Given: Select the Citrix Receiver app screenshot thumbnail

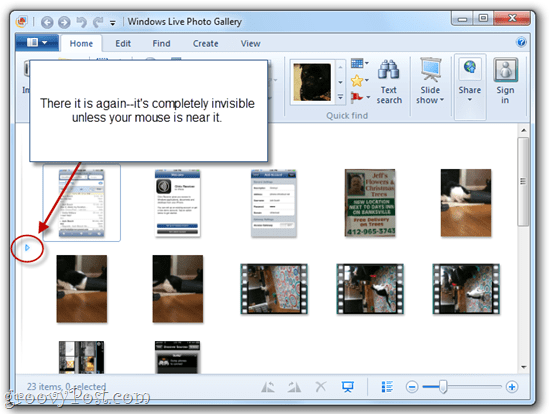Looking at the screenshot, I should pyautogui.click(x=178, y=203).
